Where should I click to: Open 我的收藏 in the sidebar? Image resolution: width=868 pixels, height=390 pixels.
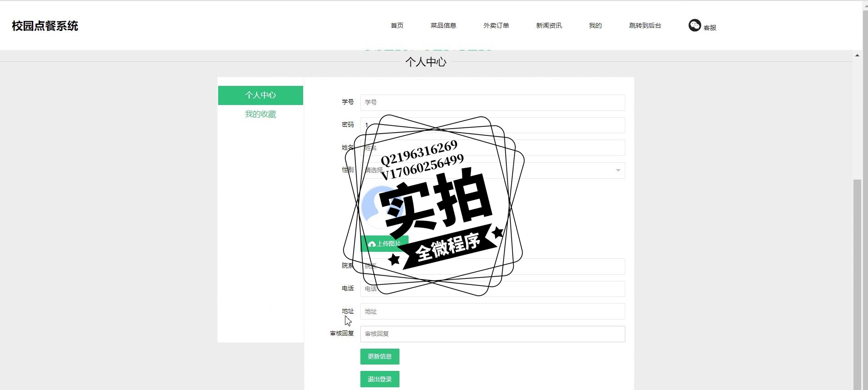(x=260, y=114)
